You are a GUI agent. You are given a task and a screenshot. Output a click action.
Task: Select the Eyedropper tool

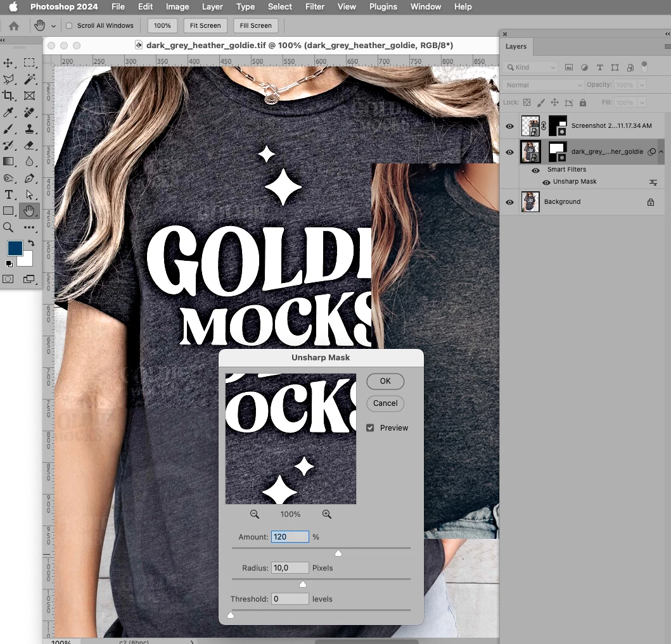pyautogui.click(x=8, y=113)
